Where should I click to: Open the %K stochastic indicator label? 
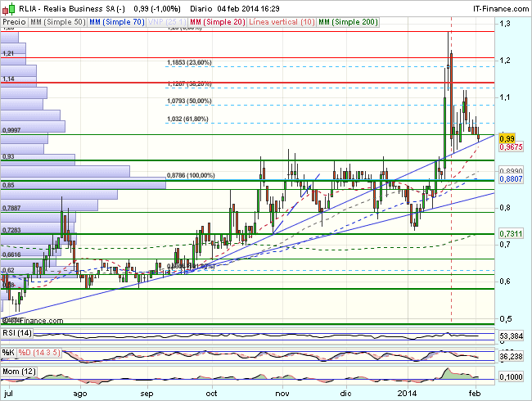coord(8,353)
